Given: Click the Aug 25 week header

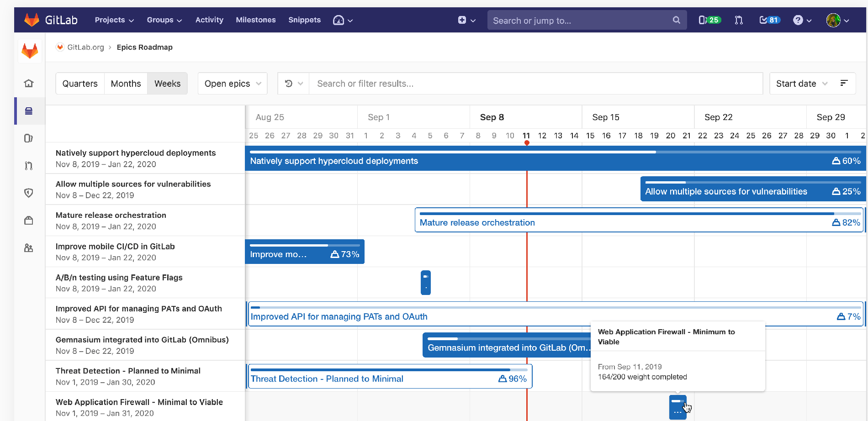Looking at the screenshot, I should click(270, 117).
